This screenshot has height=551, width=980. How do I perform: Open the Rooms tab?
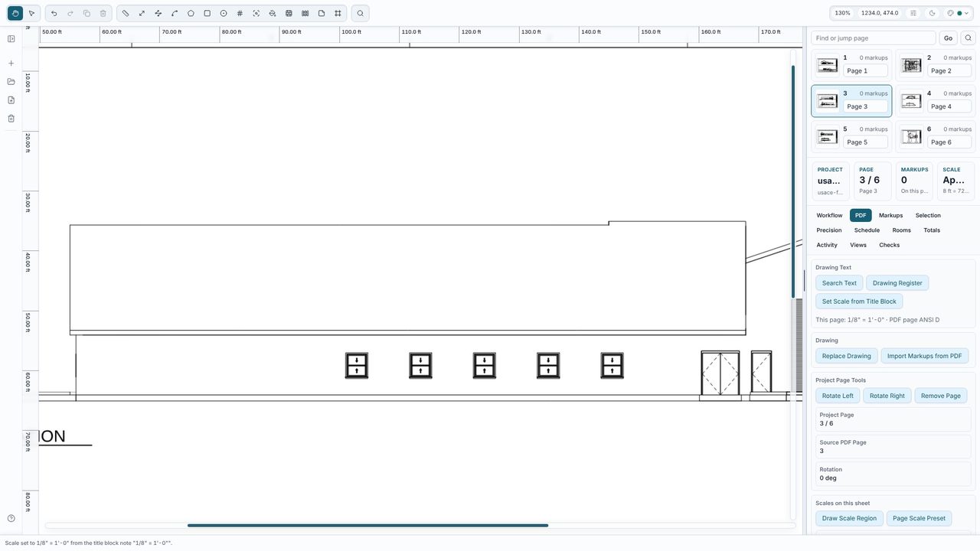pos(901,230)
